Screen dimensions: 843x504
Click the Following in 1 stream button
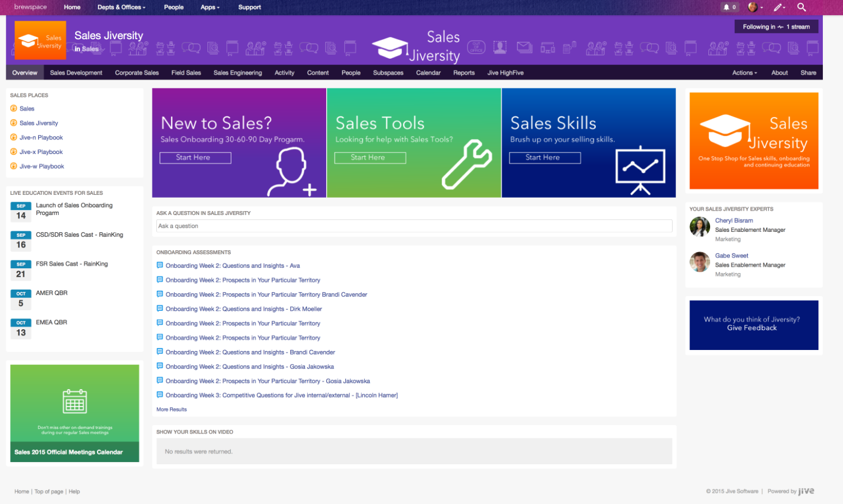[x=776, y=27]
